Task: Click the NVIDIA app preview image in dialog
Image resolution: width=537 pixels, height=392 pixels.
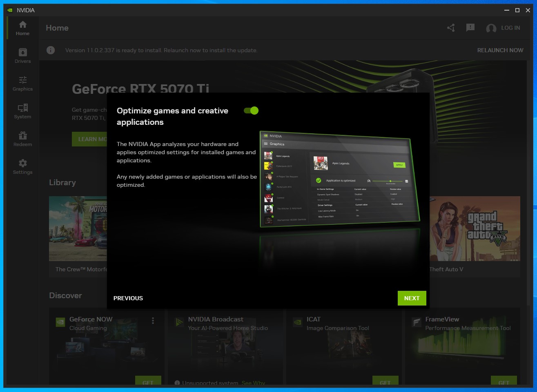Action: tap(340, 179)
